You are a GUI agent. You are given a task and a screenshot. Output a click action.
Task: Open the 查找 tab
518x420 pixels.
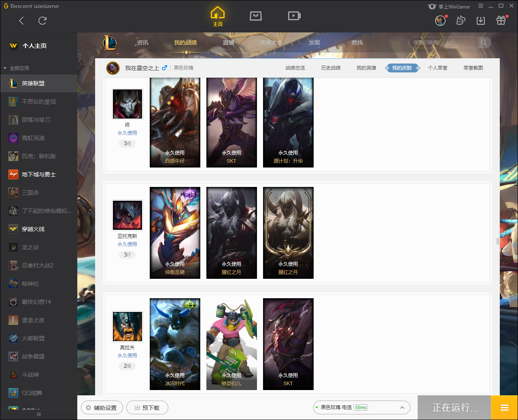357,42
